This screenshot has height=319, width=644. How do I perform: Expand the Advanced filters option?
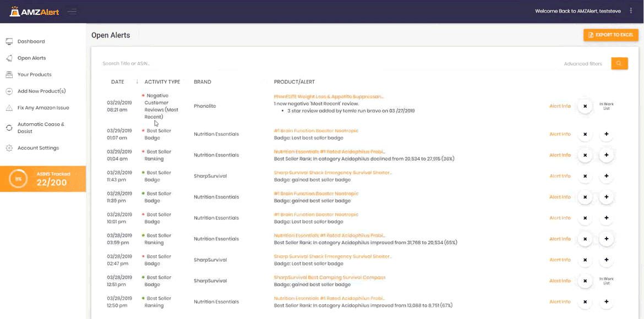click(x=582, y=64)
